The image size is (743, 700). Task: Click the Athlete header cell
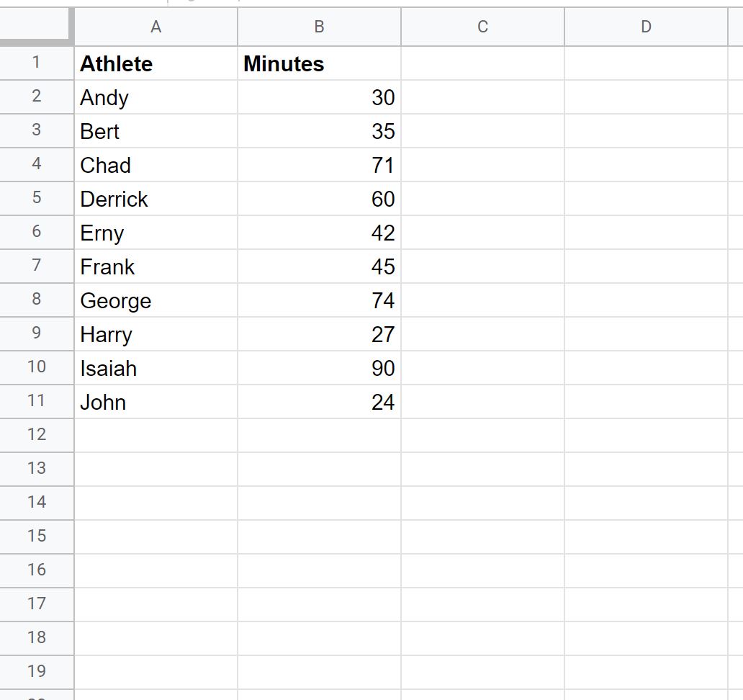tap(156, 63)
